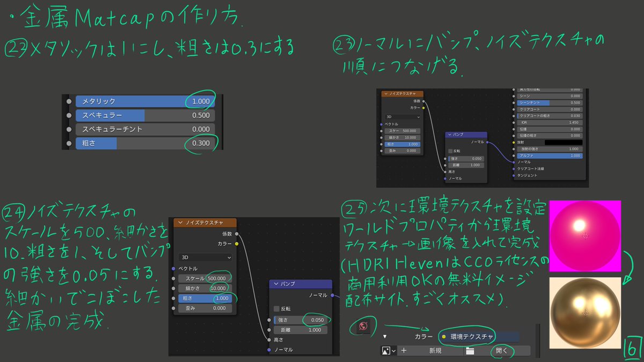Click ノーマル input socket on enlarged バンプ node
The width and height of the screenshot is (644, 362).
pyautogui.click(x=269, y=350)
